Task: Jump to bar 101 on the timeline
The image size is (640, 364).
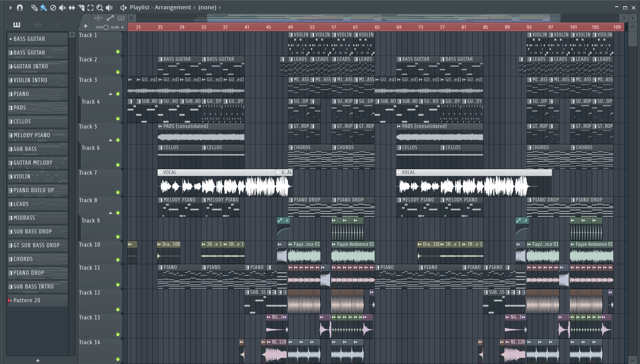Action: pyautogui.click(x=573, y=27)
